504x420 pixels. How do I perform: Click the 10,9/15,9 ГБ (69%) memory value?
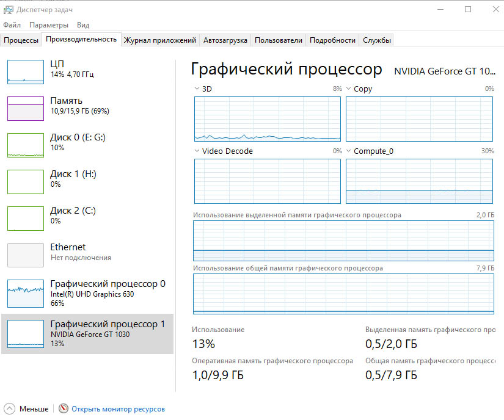point(79,111)
